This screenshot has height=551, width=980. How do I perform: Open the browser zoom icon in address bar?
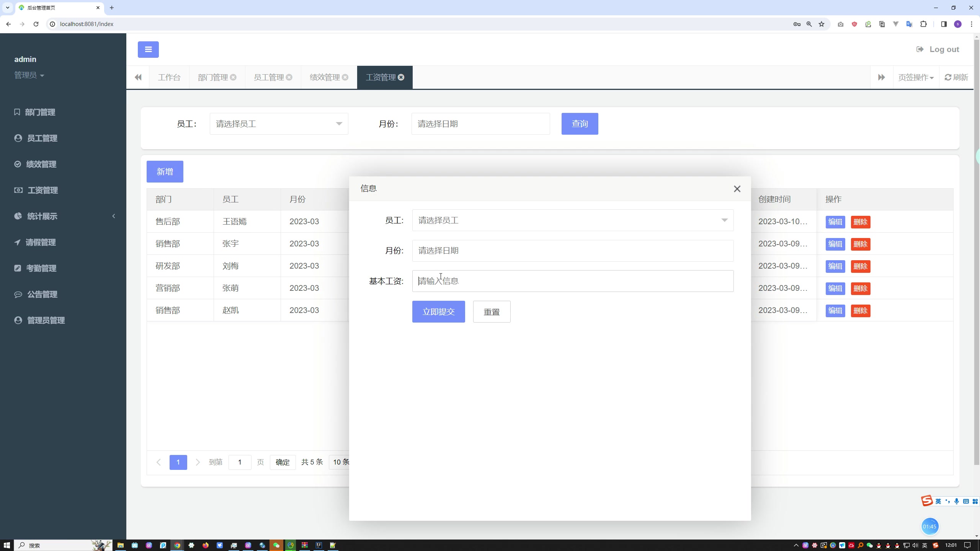tap(809, 24)
